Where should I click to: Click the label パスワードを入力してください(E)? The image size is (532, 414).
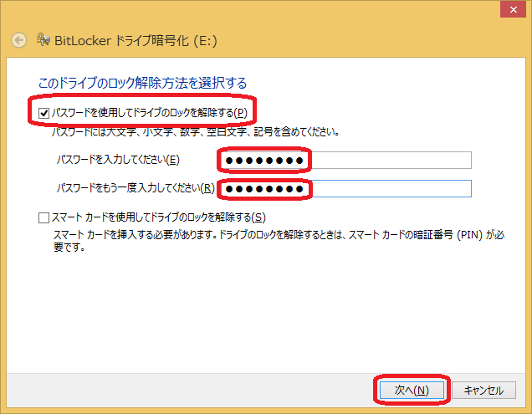(118, 160)
